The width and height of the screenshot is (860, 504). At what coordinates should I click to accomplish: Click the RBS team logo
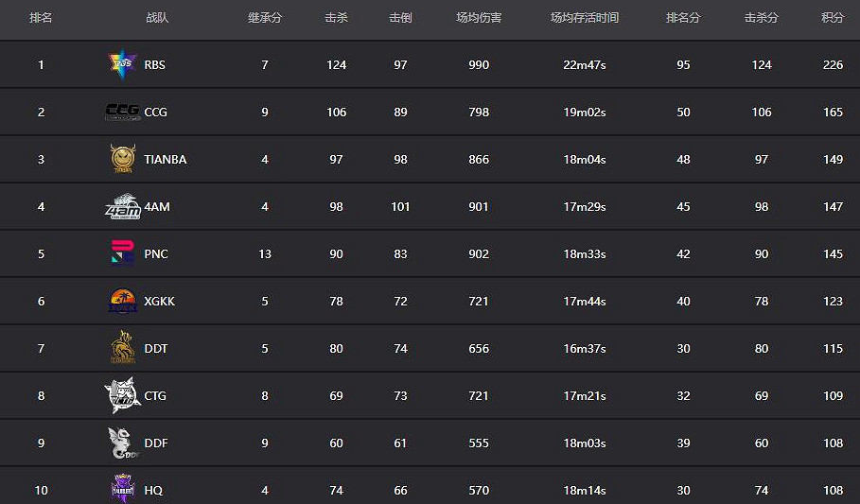click(122, 64)
